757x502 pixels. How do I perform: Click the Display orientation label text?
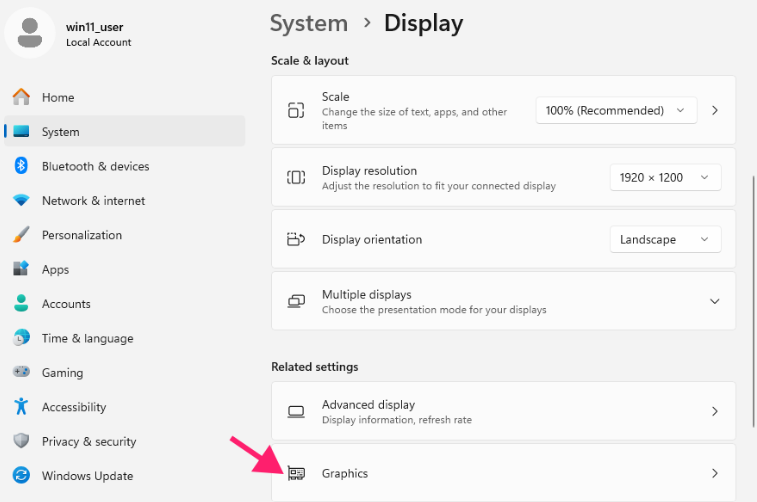pyautogui.click(x=372, y=239)
